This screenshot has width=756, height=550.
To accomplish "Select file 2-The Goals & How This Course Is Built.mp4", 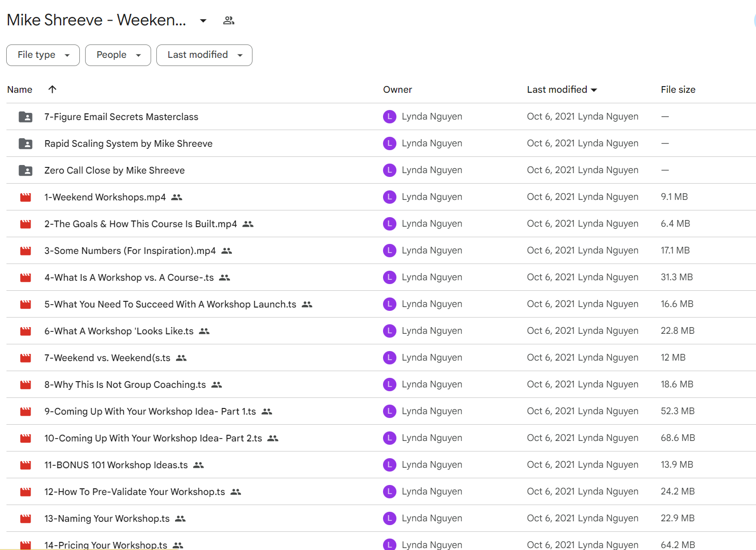I will [x=141, y=224].
